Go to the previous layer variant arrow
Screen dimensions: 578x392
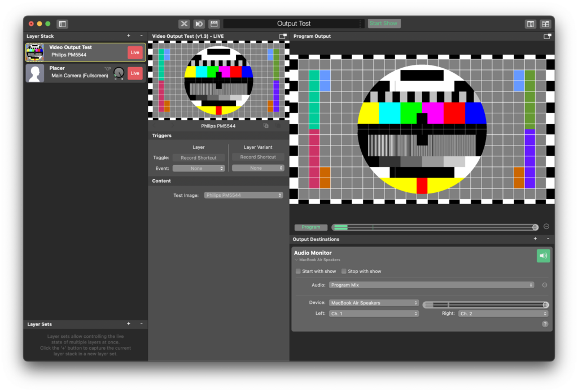pos(154,126)
